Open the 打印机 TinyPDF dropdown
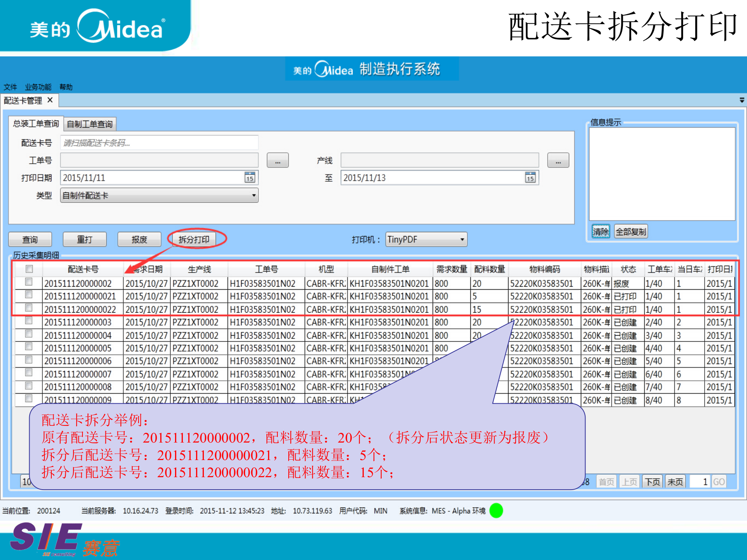Viewport: 747px width, 560px height. pos(462,239)
